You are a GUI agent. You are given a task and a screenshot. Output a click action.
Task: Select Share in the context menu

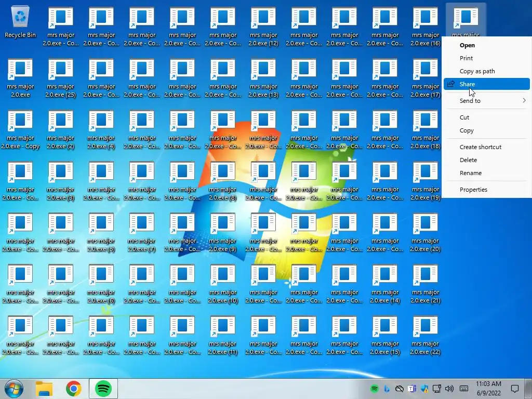click(487, 84)
